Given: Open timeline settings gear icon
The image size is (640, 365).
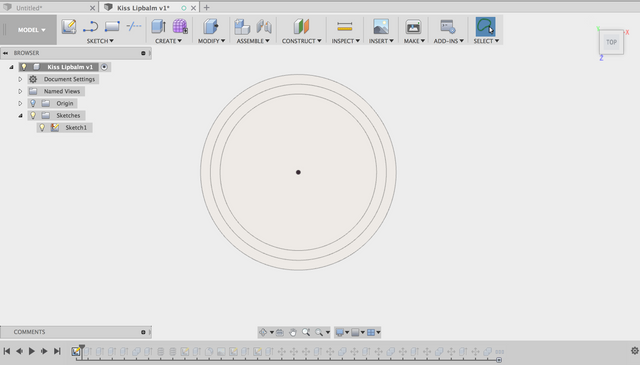Looking at the screenshot, I should coord(635,351).
